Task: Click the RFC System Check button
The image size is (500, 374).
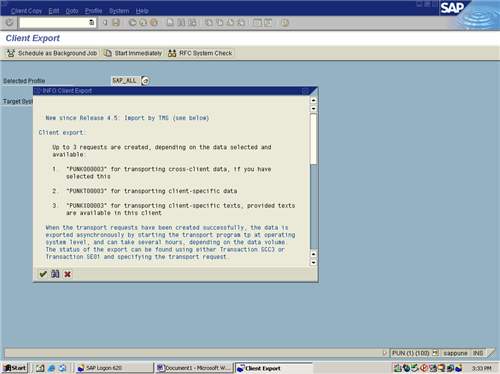Action: click(200, 53)
